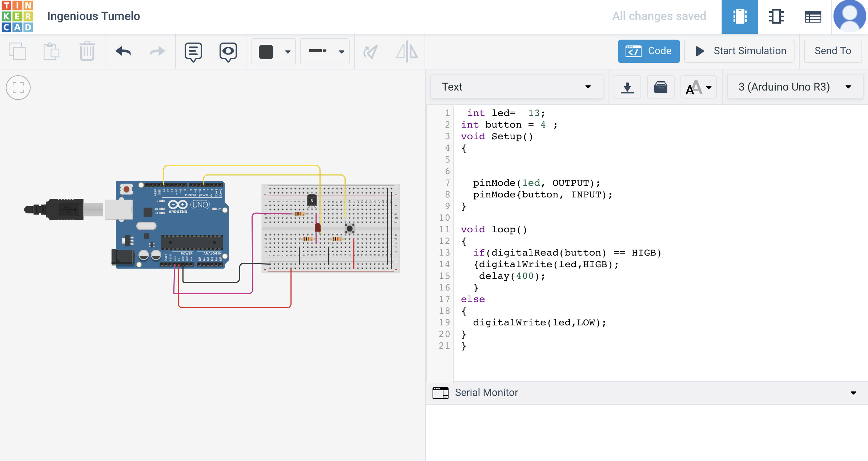Select the Notes annotation tool
The height and width of the screenshot is (461, 868).
[193, 51]
